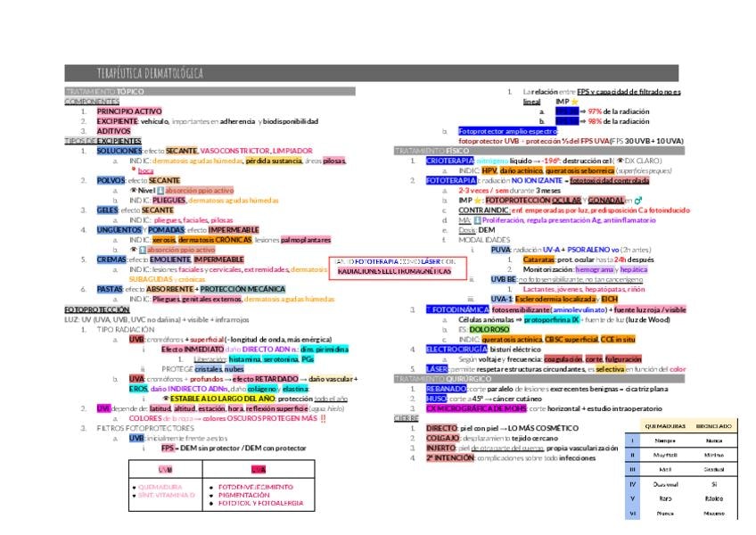Select the purple 'hepática' word
The height and width of the screenshot is (535, 756).
click(x=634, y=269)
